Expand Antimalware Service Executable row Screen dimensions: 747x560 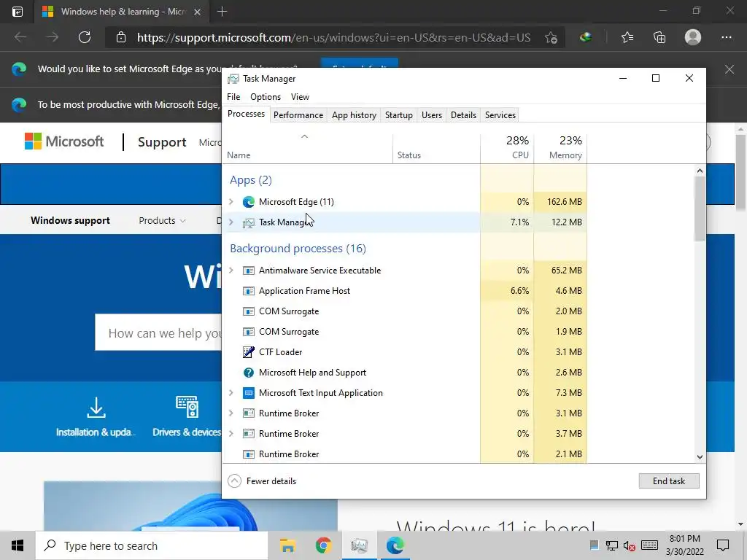click(231, 271)
